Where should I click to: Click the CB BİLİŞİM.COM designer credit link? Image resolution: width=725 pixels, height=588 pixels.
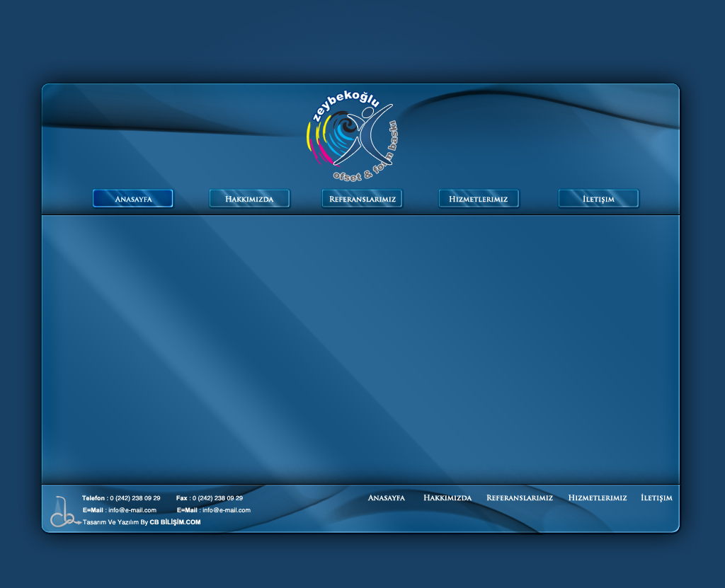176,522
